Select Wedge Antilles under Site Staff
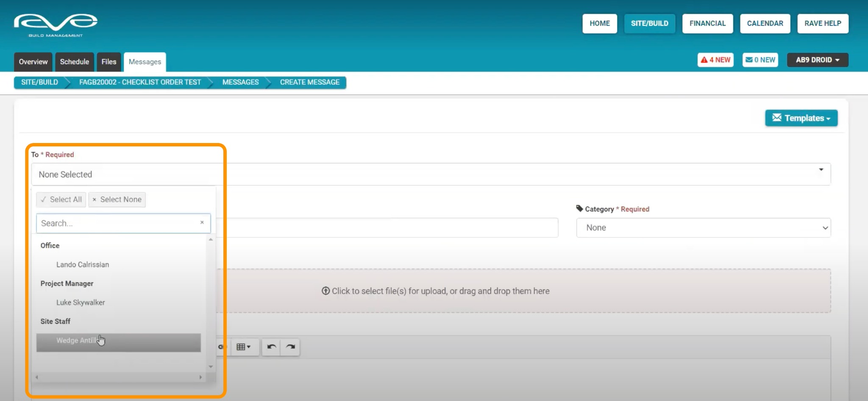 click(x=119, y=342)
